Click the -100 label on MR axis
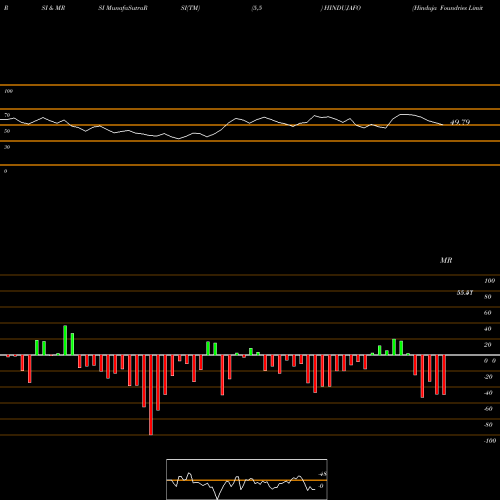This screenshot has width=500, height=500. click(490, 441)
